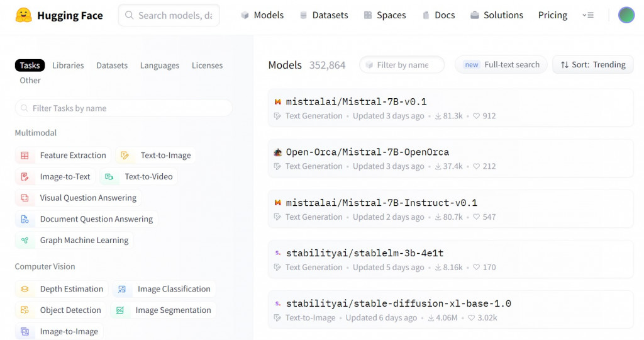Toggle Full-text search mode

click(x=501, y=65)
